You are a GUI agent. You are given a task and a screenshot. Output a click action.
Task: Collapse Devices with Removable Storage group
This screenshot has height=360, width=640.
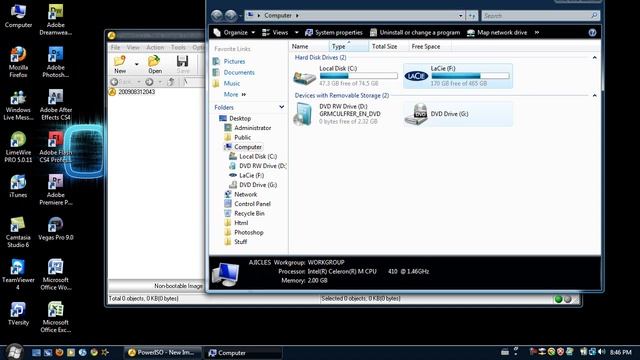coord(594,96)
